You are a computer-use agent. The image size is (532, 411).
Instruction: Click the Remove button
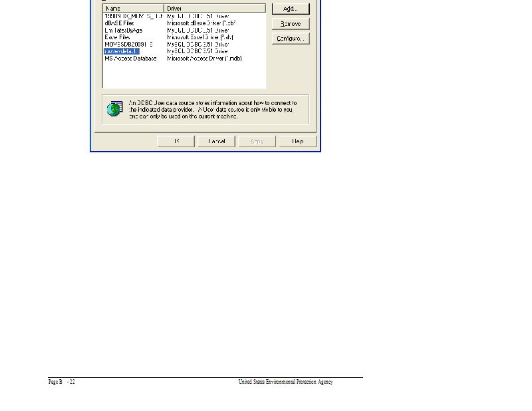(291, 24)
